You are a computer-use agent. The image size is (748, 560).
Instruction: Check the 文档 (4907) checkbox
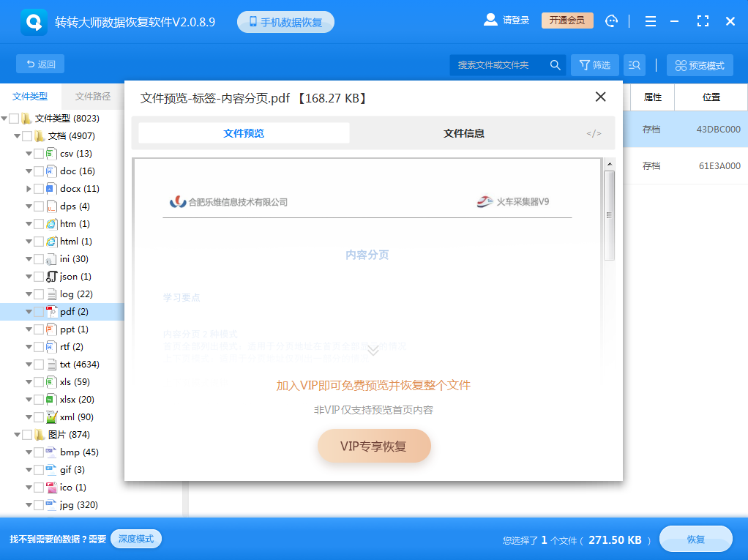pyautogui.click(x=27, y=136)
